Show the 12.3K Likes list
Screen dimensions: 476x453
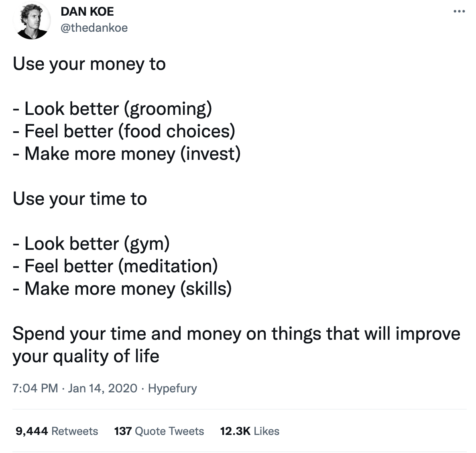click(x=250, y=431)
